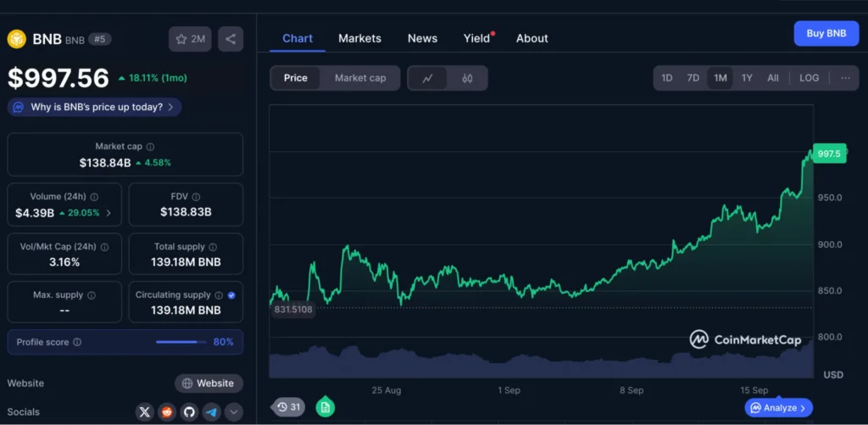Open the Reddit social link
The width and height of the screenshot is (868, 425).
pyautogui.click(x=167, y=412)
